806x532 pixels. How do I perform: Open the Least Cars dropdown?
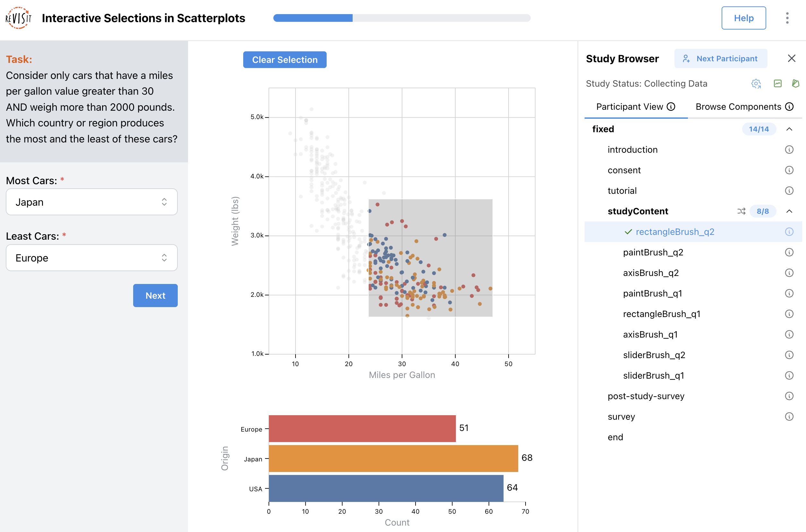coord(91,258)
